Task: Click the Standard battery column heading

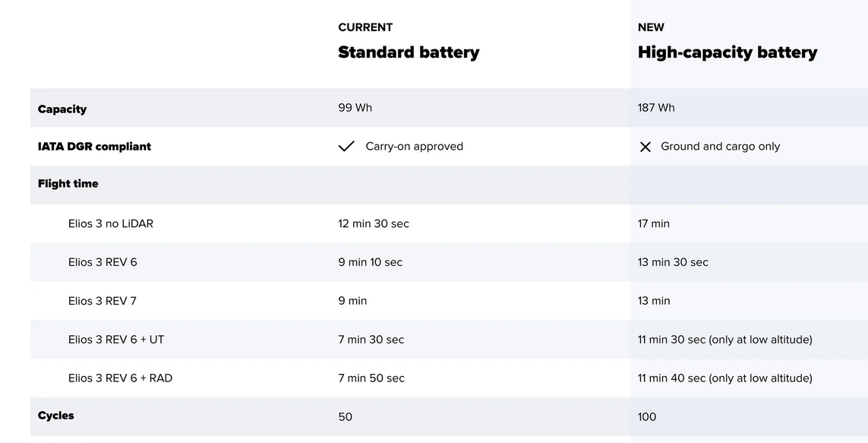Action: tap(409, 52)
